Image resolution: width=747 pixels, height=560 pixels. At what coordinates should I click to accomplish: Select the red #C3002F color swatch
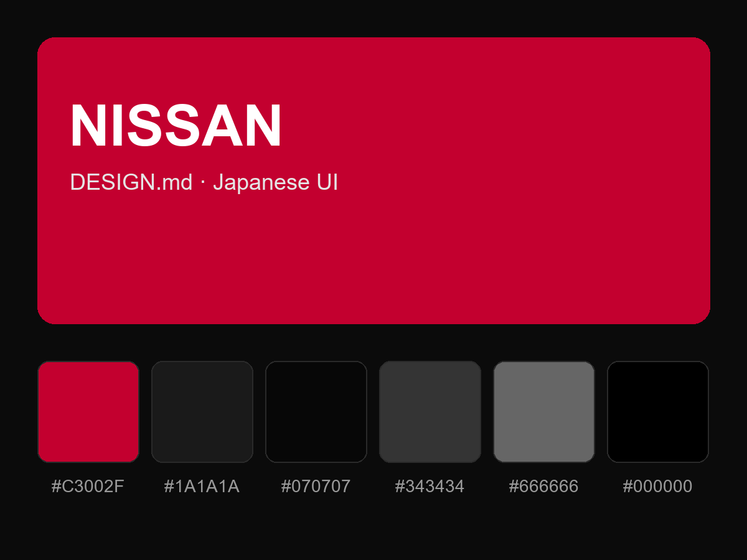pyautogui.click(x=88, y=412)
